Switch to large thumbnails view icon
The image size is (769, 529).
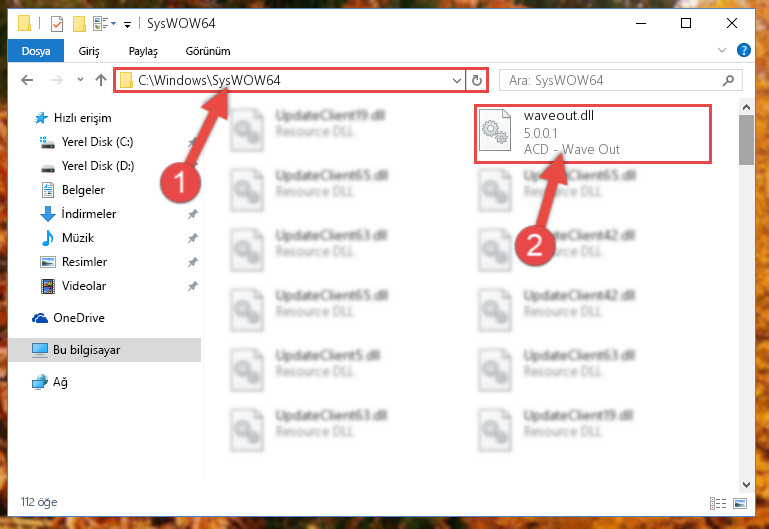click(740, 503)
